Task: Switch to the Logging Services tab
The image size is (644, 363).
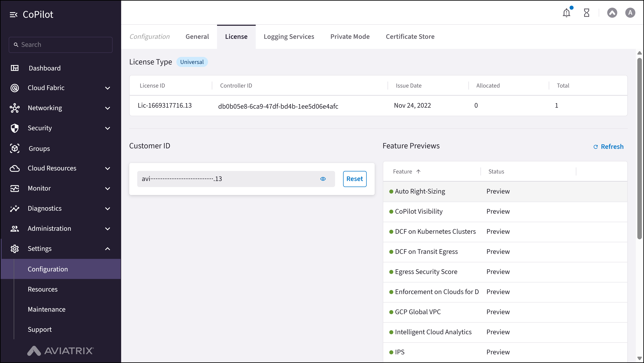Action: (289, 37)
